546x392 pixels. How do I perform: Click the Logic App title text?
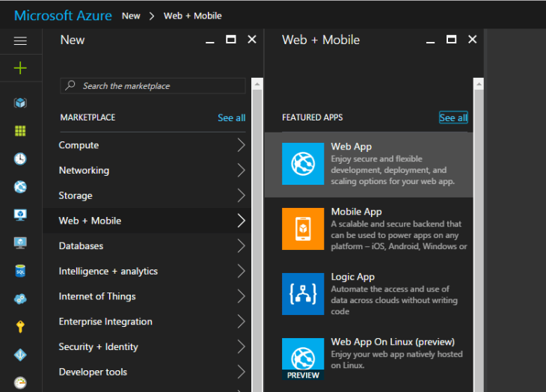(353, 277)
